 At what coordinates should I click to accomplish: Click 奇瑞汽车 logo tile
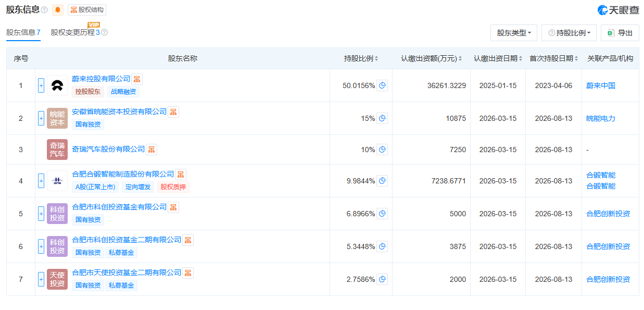57,150
